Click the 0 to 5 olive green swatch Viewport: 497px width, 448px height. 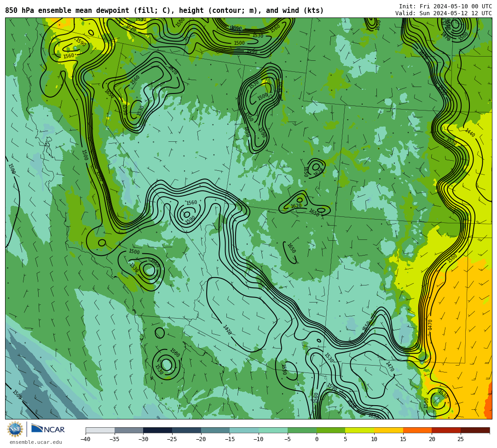pyautogui.click(x=331, y=430)
